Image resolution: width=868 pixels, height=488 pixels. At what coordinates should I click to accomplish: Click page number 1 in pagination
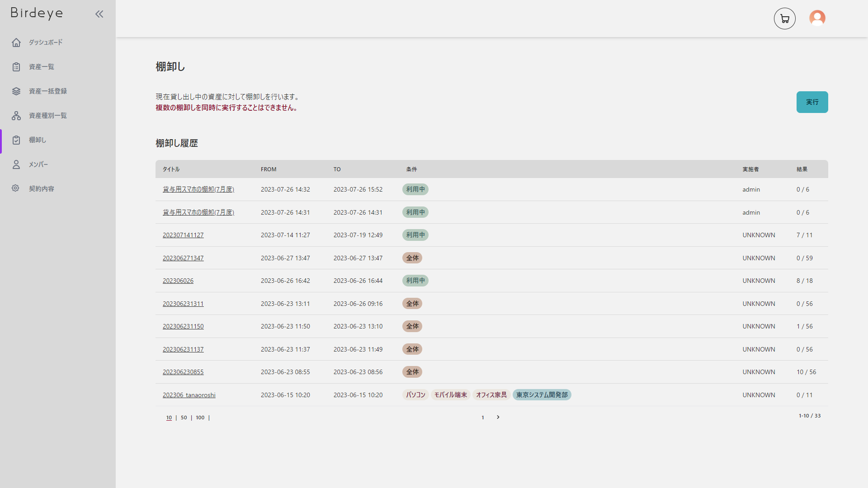pos(482,418)
